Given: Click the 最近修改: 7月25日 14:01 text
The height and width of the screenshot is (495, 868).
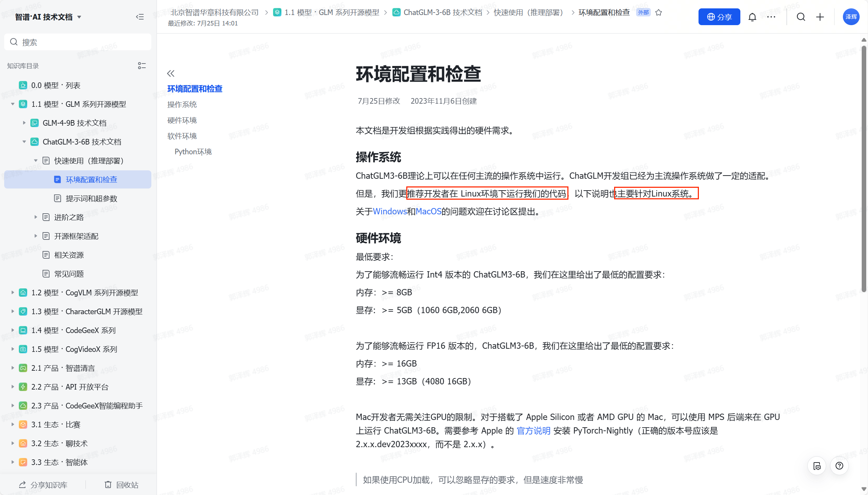Looking at the screenshot, I should point(203,23).
